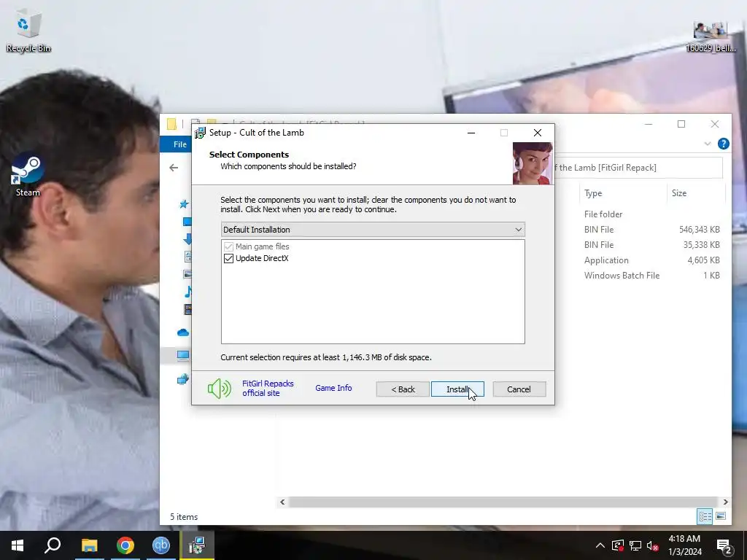Screen dimensions: 747x560
Task: Open FitGirl Repacks official site link
Action: [x=268, y=388]
